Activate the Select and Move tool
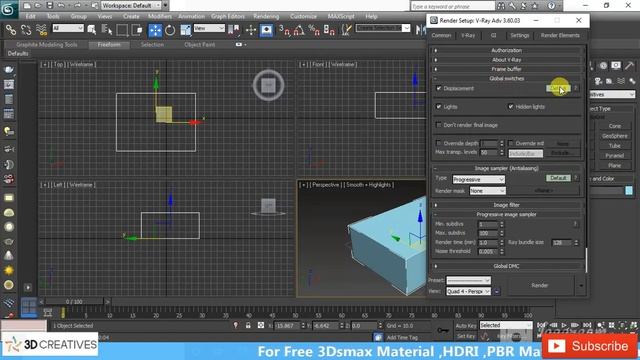 155,30
